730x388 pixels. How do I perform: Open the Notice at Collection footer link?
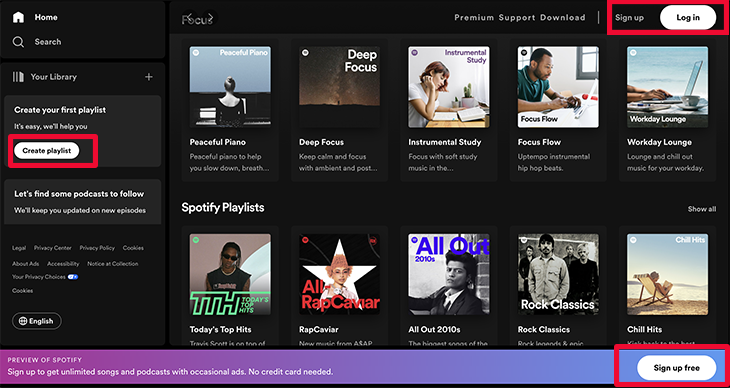(x=113, y=264)
